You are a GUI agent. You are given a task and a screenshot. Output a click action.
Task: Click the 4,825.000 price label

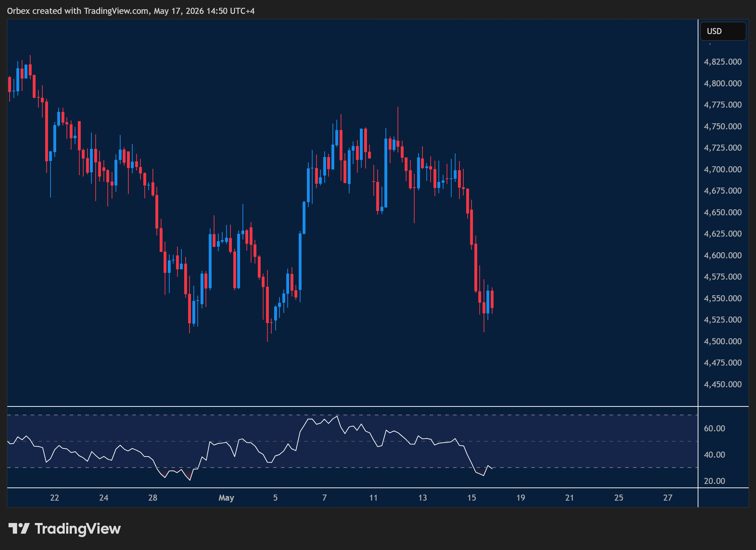point(723,62)
